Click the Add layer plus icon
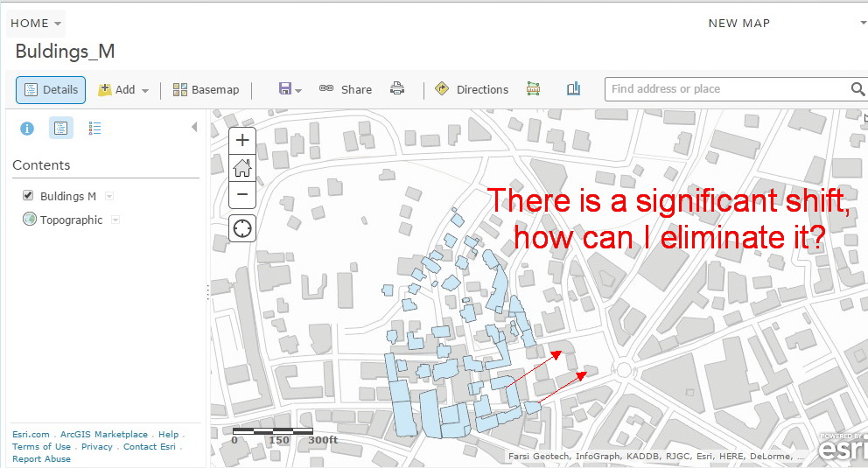868x468 pixels. (105, 89)
